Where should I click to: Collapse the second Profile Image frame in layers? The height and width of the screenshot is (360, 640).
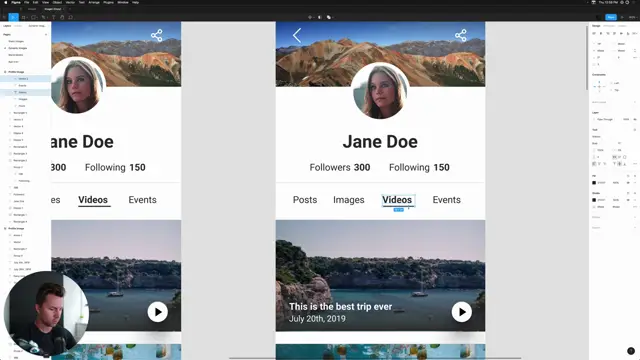pyautogui.click(x=5, y=229)
